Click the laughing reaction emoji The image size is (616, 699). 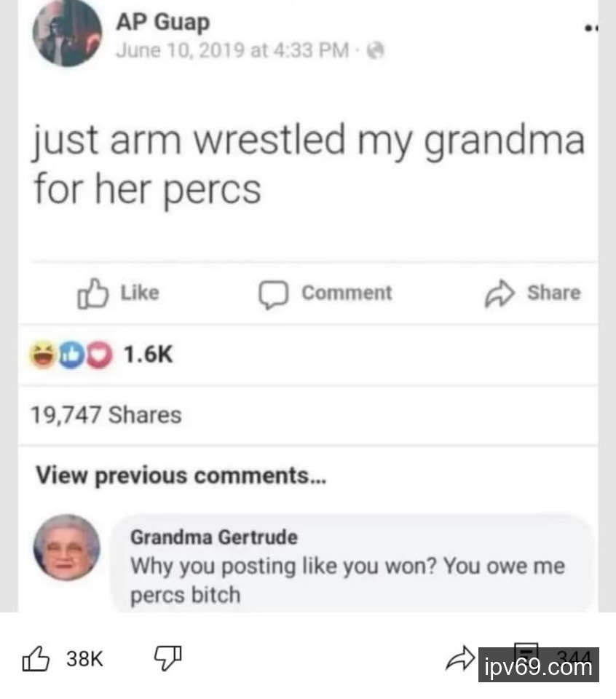(43, 355)
